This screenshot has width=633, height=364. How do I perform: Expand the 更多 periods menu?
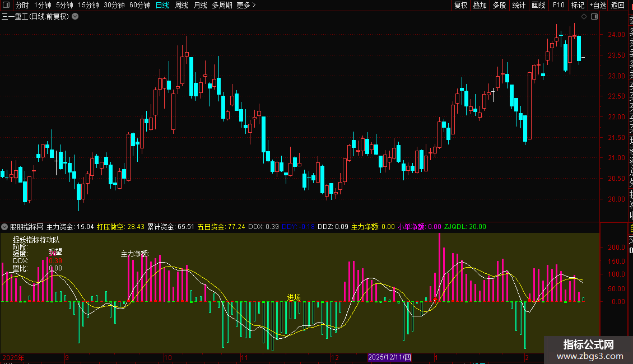246,5
